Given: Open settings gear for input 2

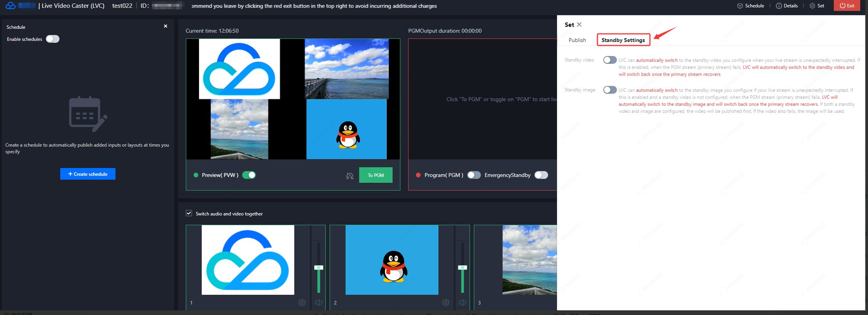Looking at the screenshot, I should tap(446, 303).
